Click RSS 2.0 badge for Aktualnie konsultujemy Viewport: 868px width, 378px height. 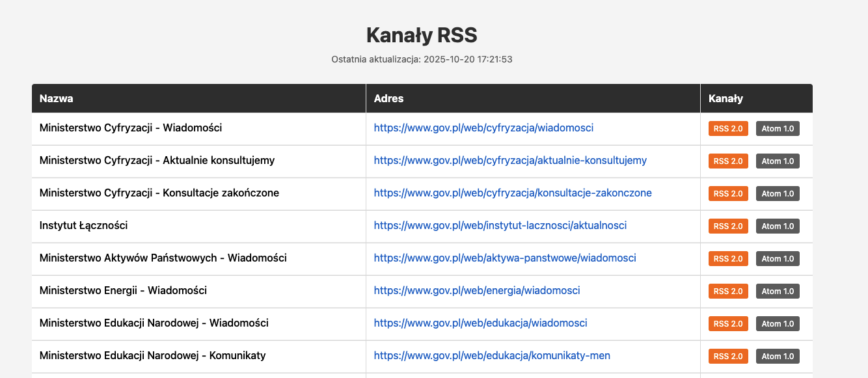728,161
